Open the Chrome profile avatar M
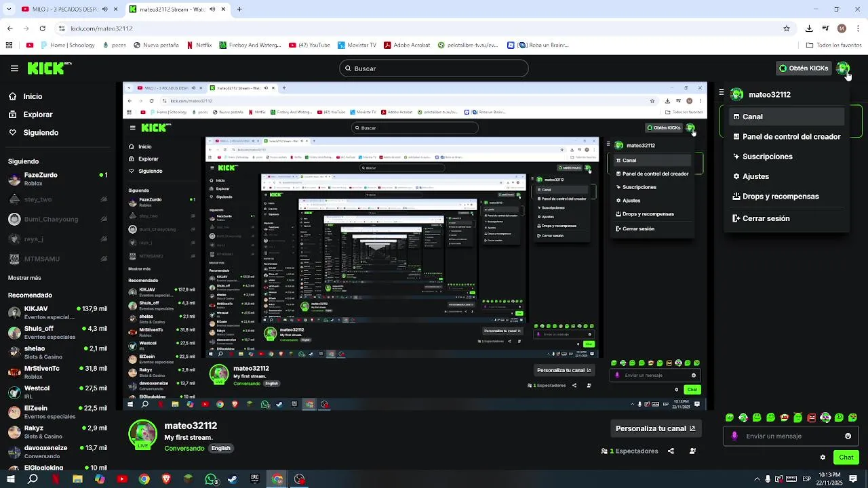The height and width of the screenshot is (488, 868). click(x=842, y=28)
